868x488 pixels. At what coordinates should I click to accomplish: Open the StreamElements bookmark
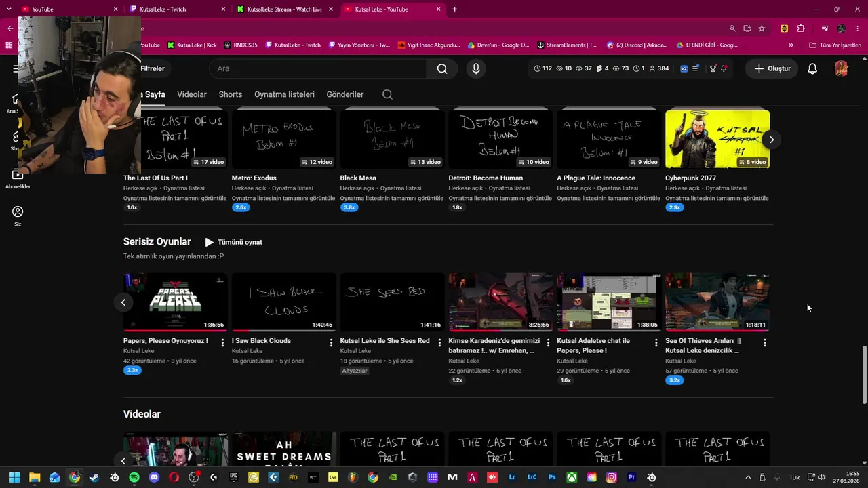pyautogui.click(x=567, y=45)
